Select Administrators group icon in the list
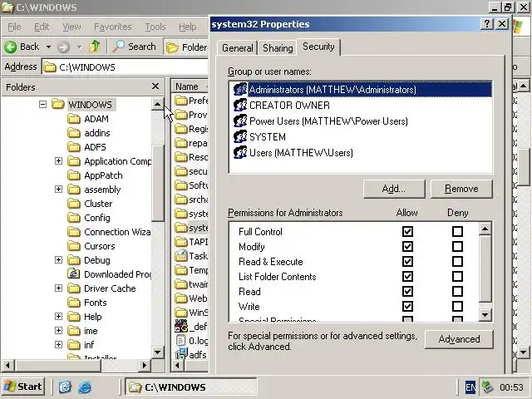This screenshot has height=399, width=532. [240, 90]
